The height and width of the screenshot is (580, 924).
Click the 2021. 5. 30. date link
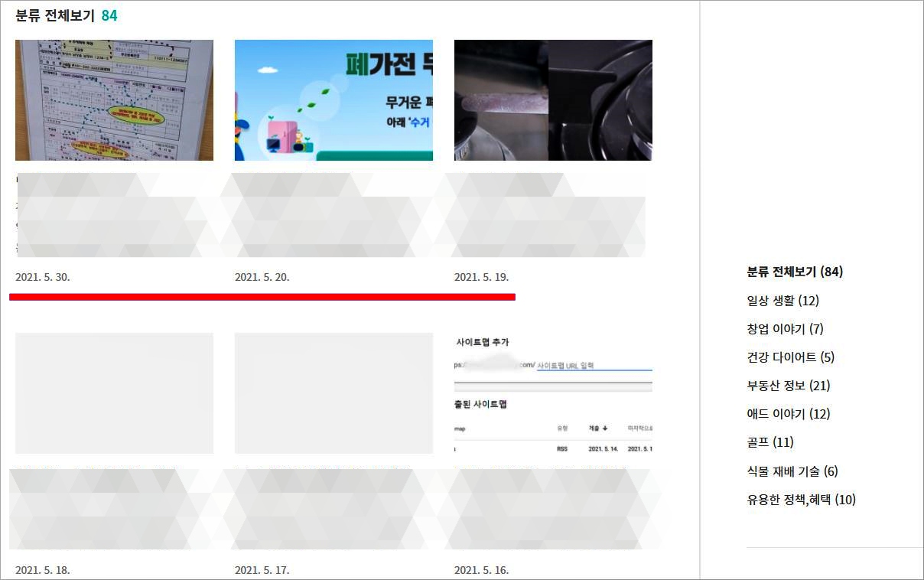pyautogui.click(x=43, y=277)
